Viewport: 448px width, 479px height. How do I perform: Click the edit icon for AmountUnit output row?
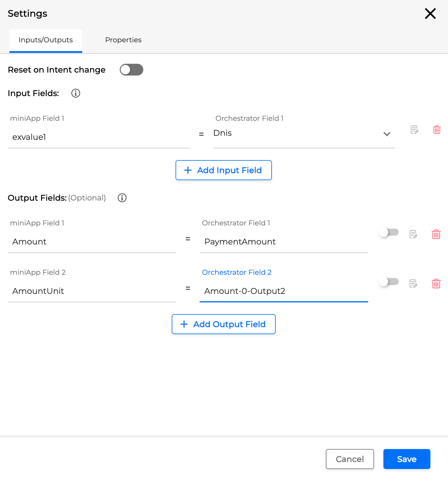point(413,284)
